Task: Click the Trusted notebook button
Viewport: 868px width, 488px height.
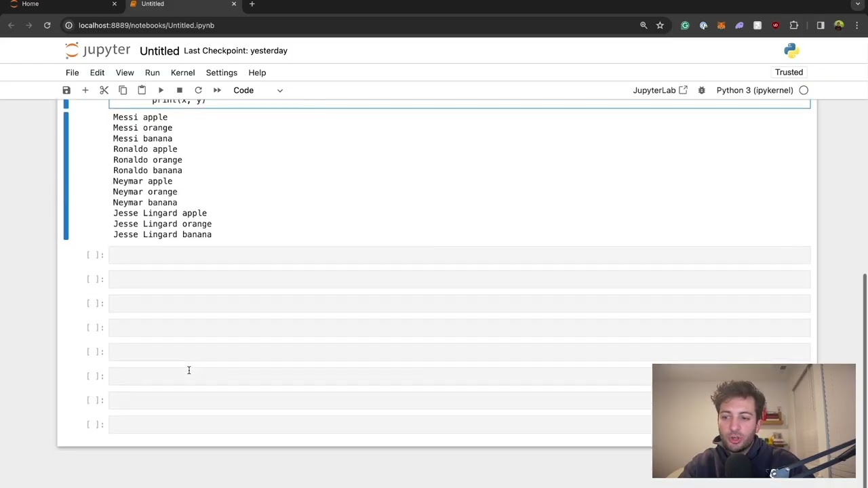Action: click(x=789, y=72)
